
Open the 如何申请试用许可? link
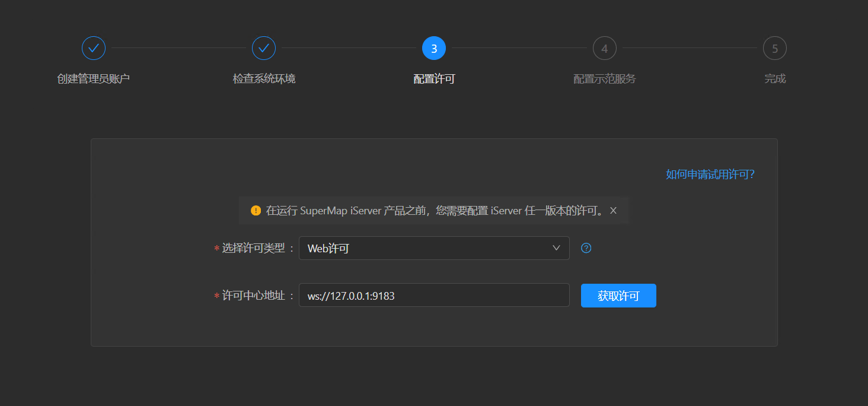tap(710, 175)
